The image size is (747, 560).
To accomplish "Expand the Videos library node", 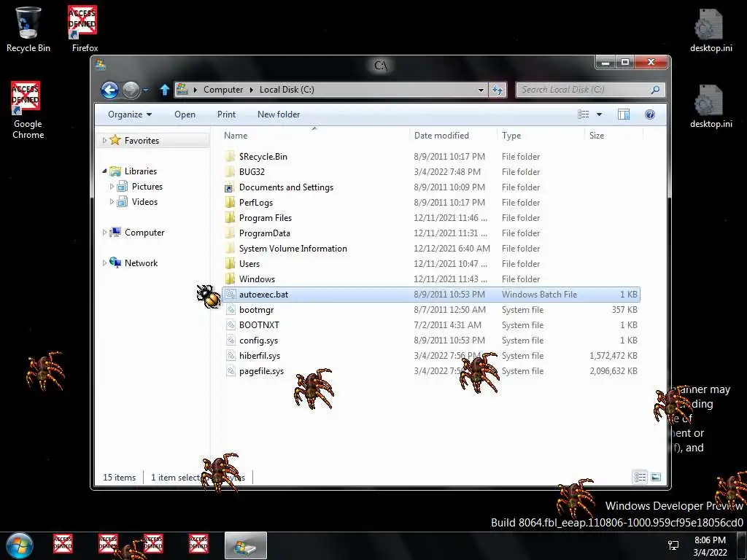I will point(112,201).
